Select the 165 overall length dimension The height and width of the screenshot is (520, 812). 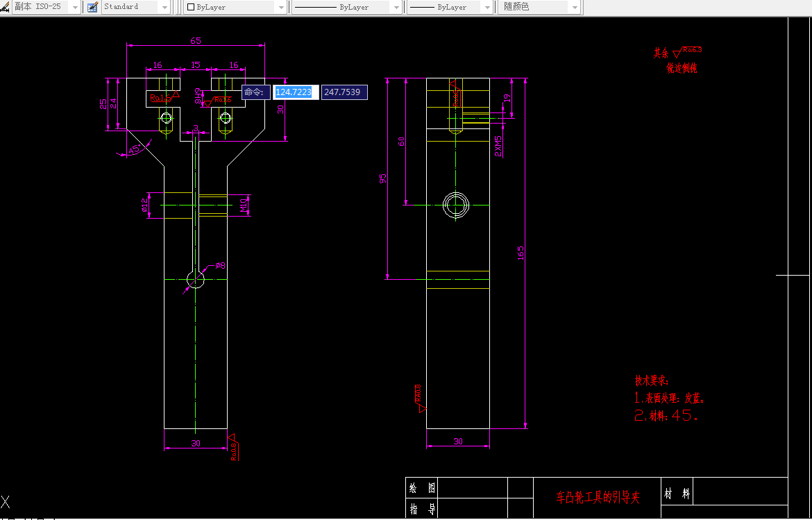point(521,253)
